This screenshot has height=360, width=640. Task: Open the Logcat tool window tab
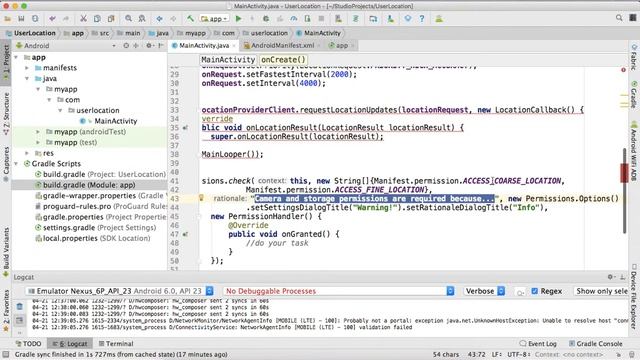[70, 344]
